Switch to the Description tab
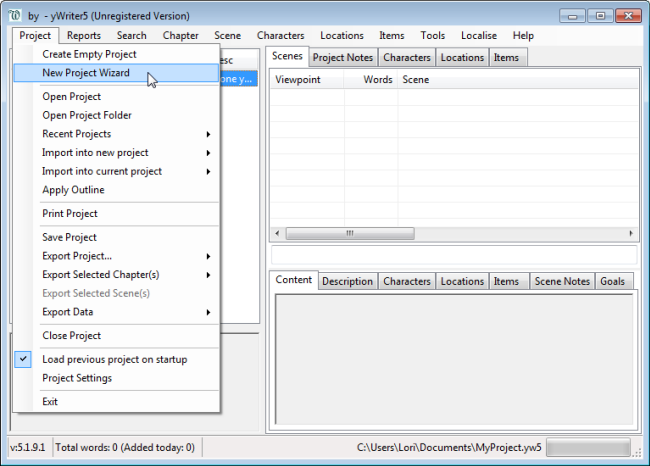This screenshot has height=466, width=650. [x=347, y=282]
